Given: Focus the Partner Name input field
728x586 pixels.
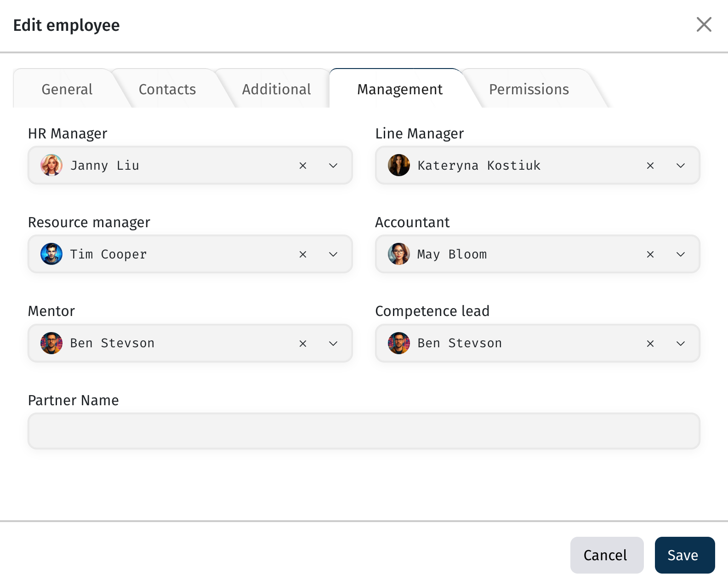Looking at the screenshot, I should click(x=364, y=431).
